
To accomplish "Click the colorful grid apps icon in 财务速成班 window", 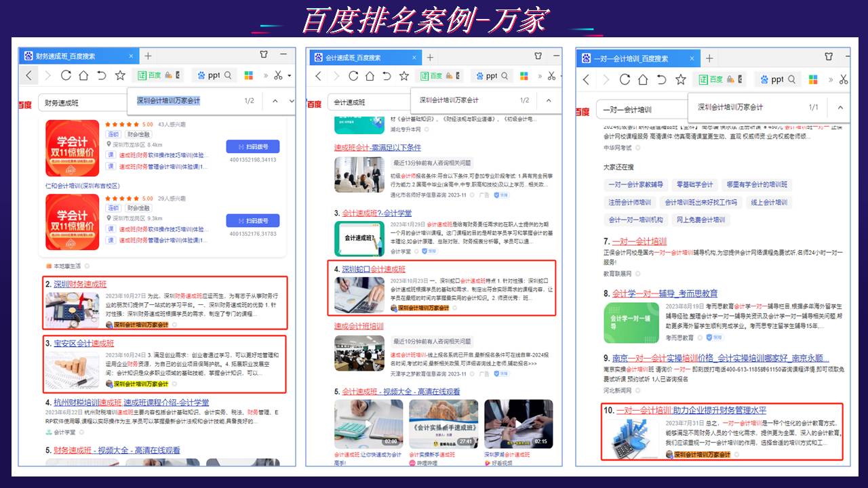I will [x=248, y=76].
